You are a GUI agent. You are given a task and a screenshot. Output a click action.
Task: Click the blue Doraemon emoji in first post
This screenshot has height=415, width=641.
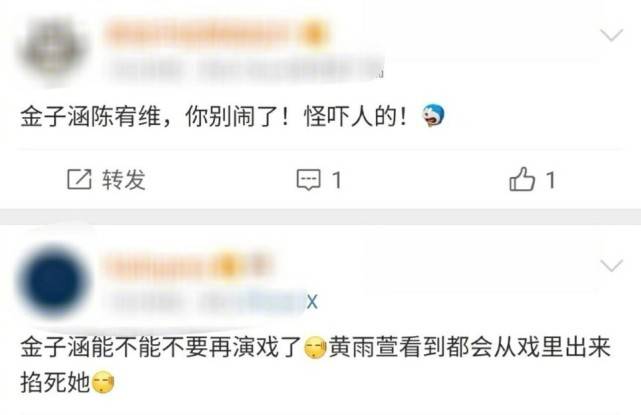(433, 115)
